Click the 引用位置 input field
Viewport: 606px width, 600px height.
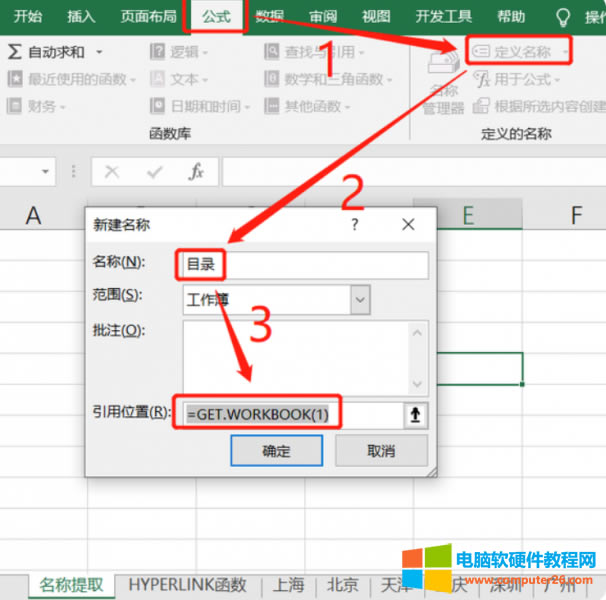click(293, 415)
